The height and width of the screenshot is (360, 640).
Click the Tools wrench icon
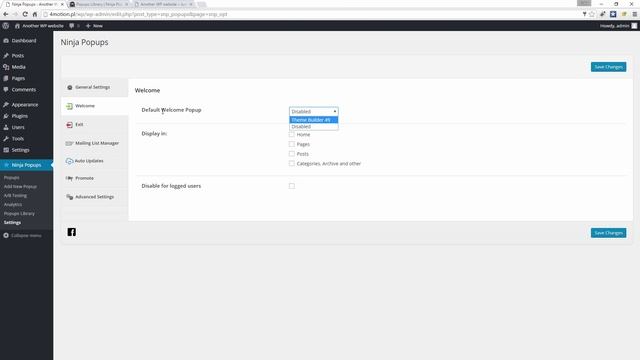(6, 139)
